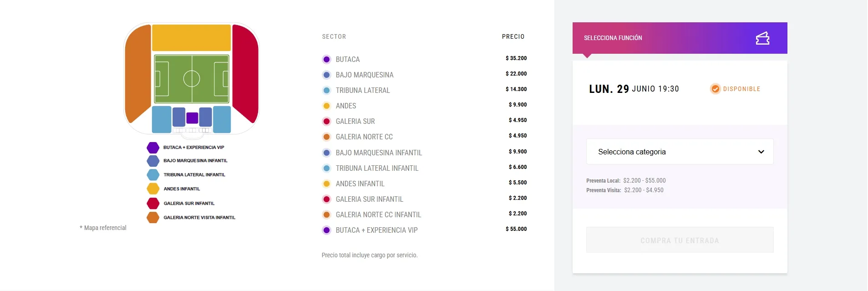Click the ticket icon in Selecciona Función header
868x291 pixels.
[762, 38]
